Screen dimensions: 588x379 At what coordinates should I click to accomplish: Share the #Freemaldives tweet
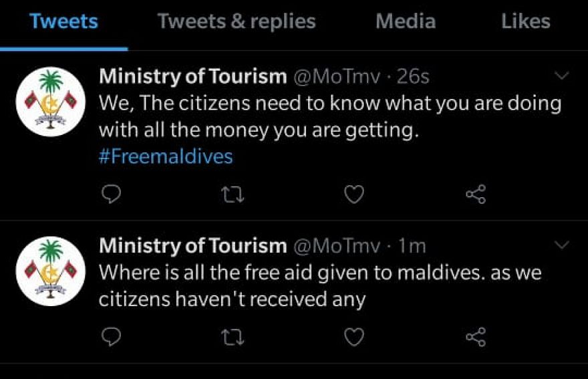(475, 195)
